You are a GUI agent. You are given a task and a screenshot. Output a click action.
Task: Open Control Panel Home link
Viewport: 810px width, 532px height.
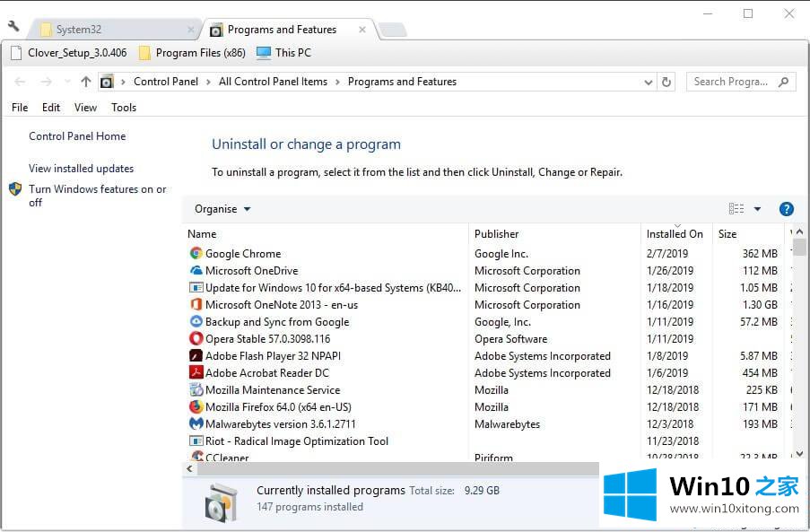click(77, 135)
